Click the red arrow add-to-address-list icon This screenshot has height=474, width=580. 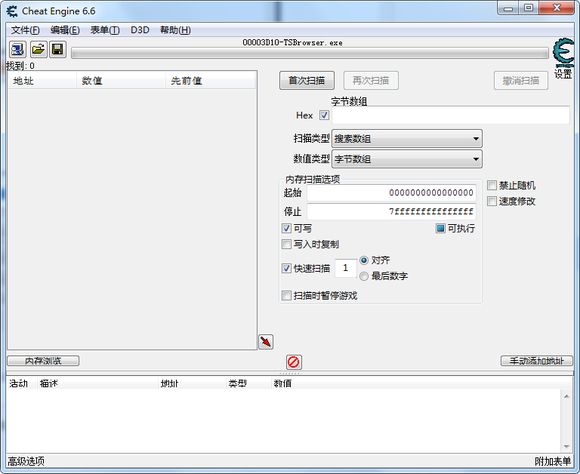click(266, 342)
